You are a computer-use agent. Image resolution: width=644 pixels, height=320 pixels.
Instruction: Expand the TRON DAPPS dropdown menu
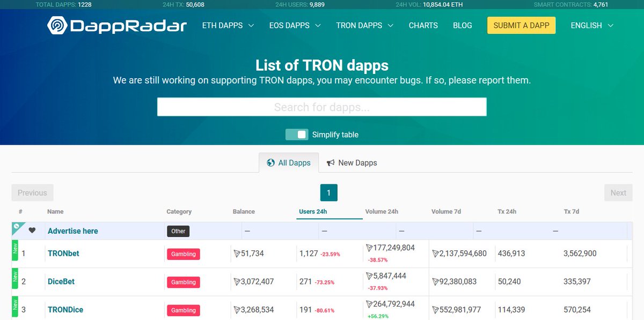tap(365, 25)
